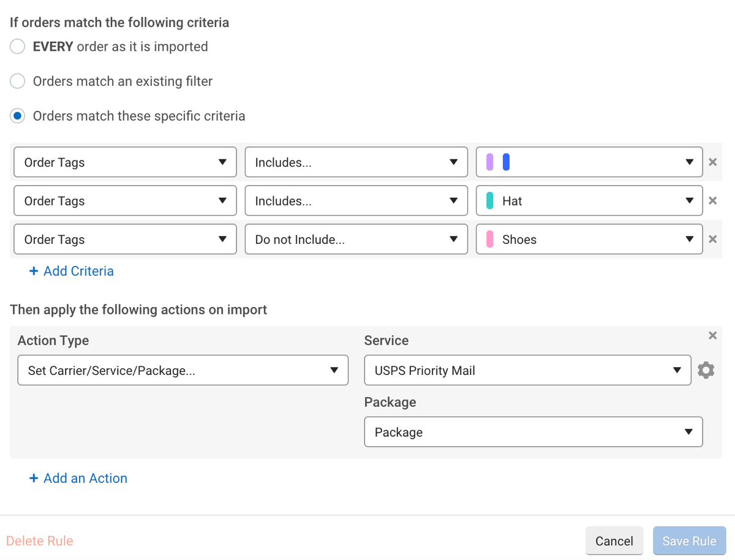The image size is (735, 560).
Task: Remove the Shoes criteria row
Action: coord(712,240)
